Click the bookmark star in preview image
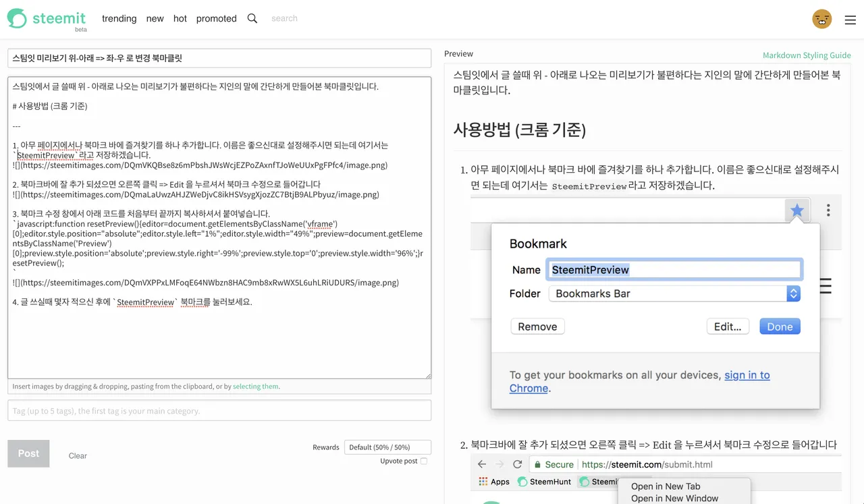This screenshot has height=504, width=864. [797, 211]
